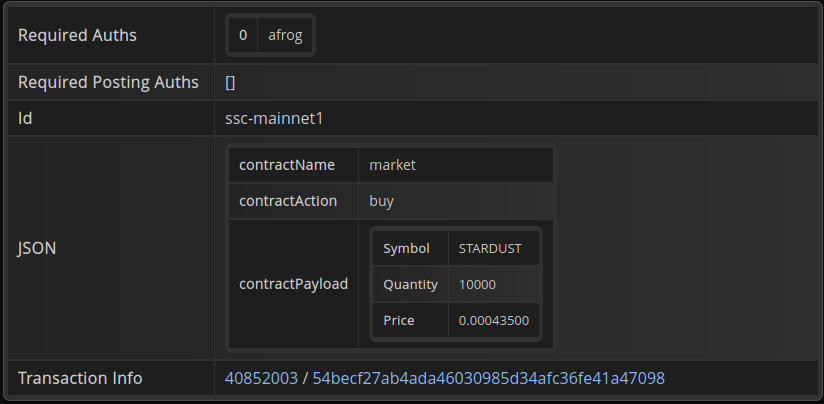Image resolution: width=824 pixels, height=404 pixels.
Task: Click the Symbol key in payload
Action: pos(406,248)
